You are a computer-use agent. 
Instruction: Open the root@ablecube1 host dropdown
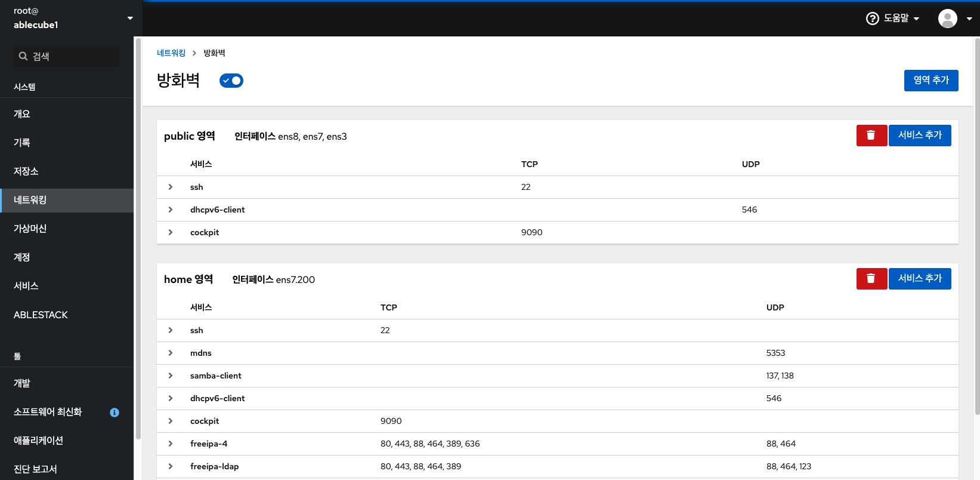(72, 18)
